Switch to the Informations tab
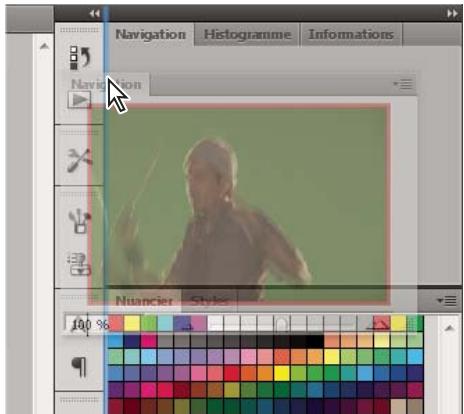This screenshot has width=464, height=414. coord(351,34)
